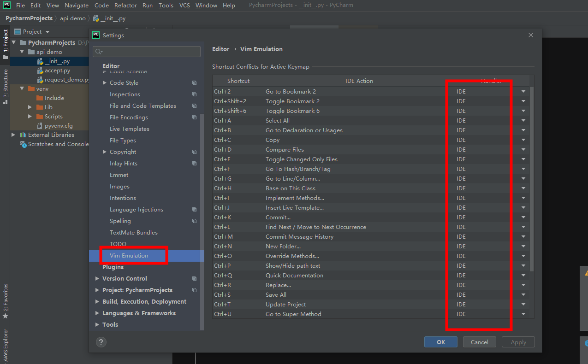Image resolution: width=588 pixels, height=364 pixels.
Task: Click the Settings search field
Action: coord(147,52)
